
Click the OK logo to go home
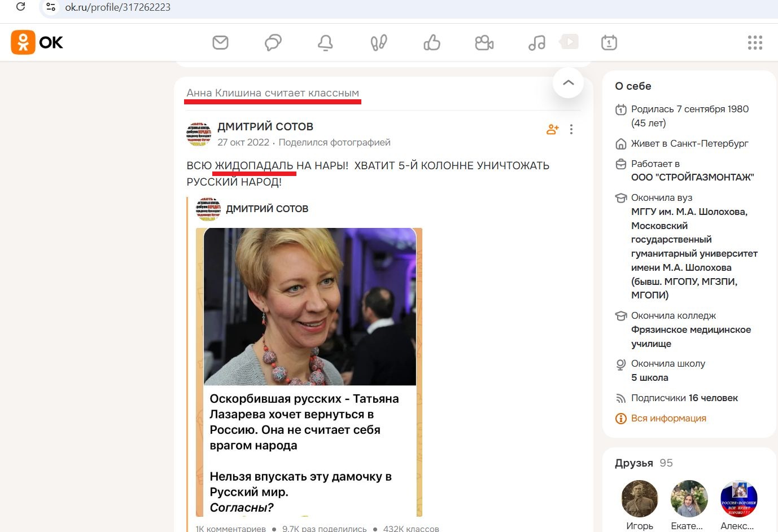pos(37,42)
